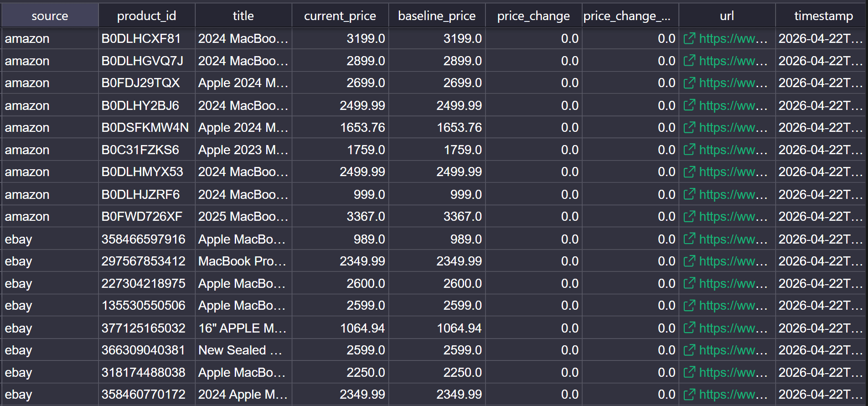Image resolution: width=868 pixels, height=406 pixels.
Task: Follow the https link for B0DLHCXF81
Action: pos(733,38)
